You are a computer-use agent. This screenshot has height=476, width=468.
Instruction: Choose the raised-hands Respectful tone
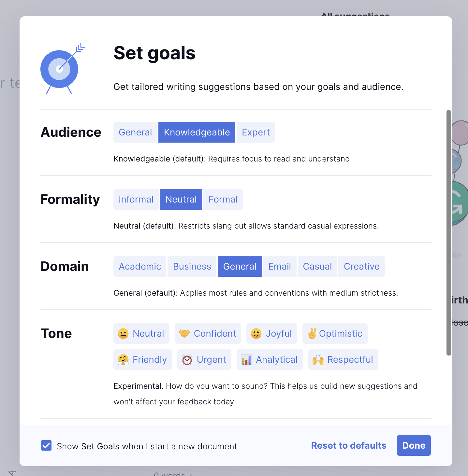[343, 359]
